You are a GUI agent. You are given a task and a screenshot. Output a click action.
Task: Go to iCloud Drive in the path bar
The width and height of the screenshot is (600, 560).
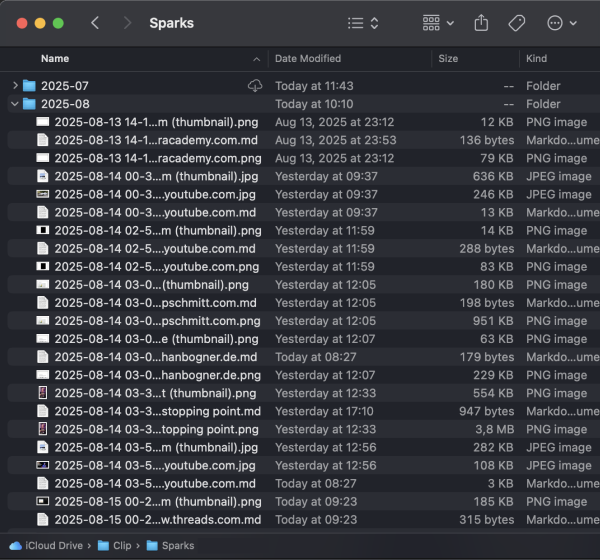46,545
